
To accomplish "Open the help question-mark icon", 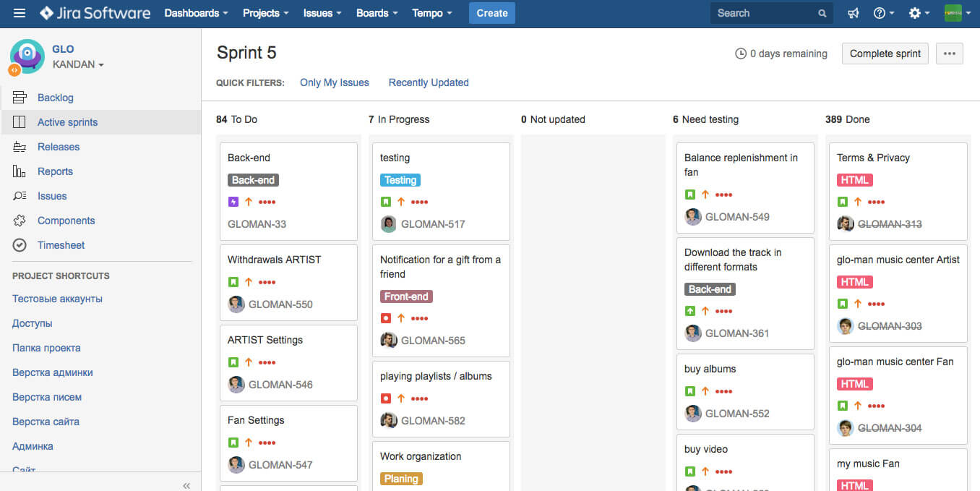I will click(880, 12).
